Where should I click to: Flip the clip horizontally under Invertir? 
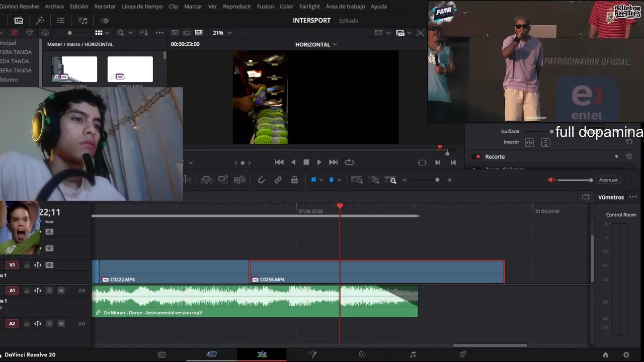pyautogui.click(x=529, y=143)
